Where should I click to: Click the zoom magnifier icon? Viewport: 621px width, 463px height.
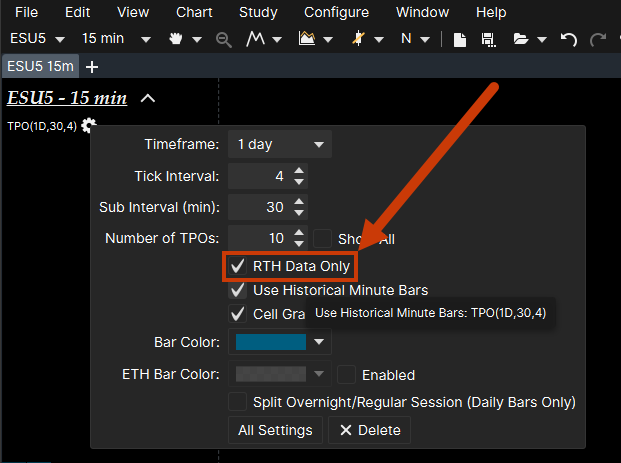[x=224, y=39]
